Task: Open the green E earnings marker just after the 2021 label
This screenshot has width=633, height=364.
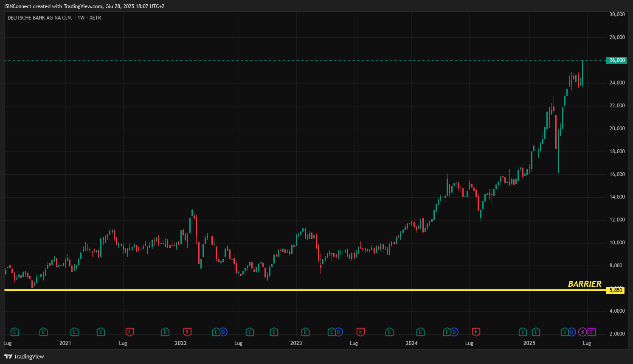Action: point(74,332)
